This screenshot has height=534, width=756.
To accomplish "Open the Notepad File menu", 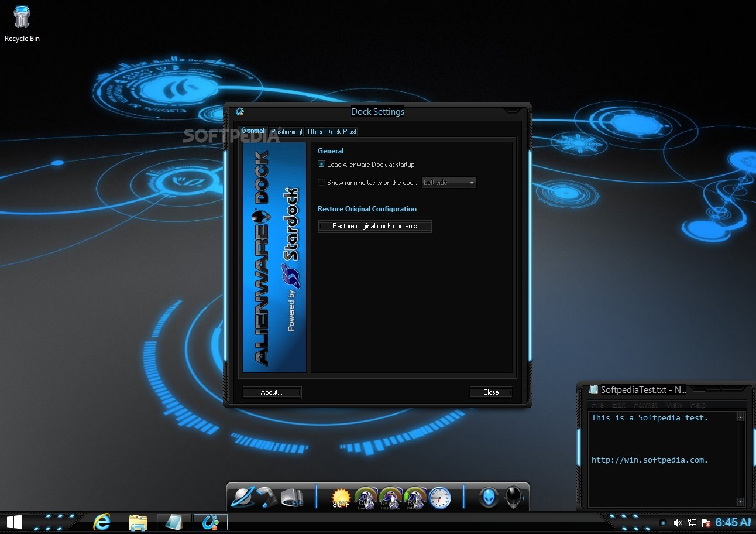I will [x=597, y=405].
